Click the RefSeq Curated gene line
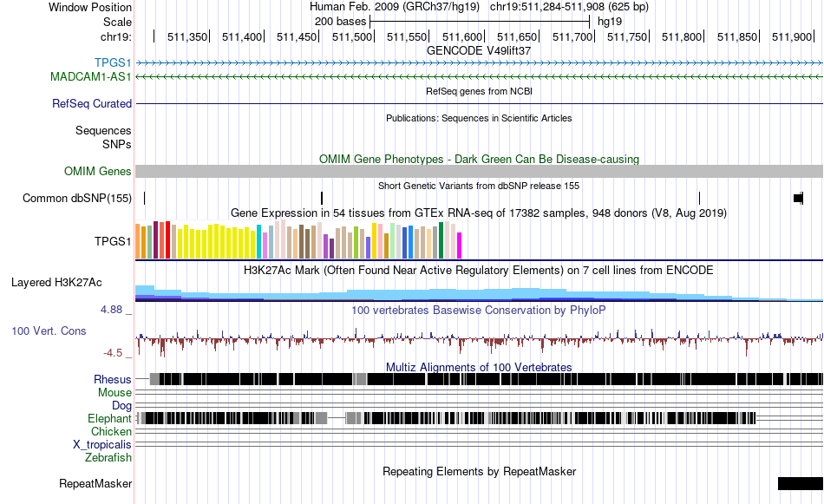This screenshot has height=504, width=824. click(x=479, y=103)
